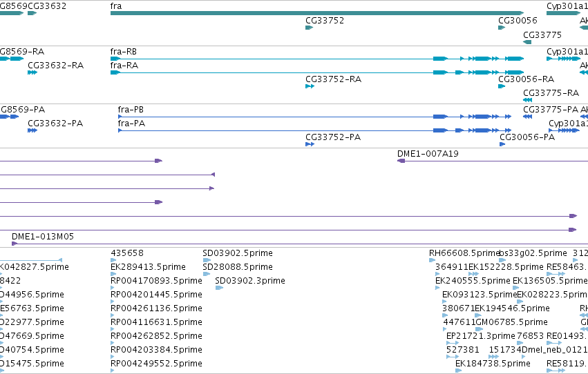Select the CG30056-PA protein arrow
This screenshot has width=588, height=374.
502,144
